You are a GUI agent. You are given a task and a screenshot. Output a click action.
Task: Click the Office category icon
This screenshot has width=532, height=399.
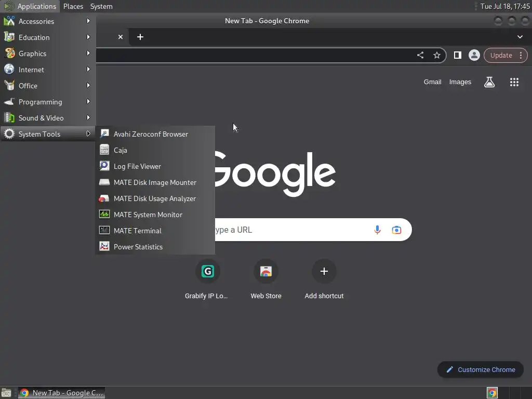(x=9, y=86)
